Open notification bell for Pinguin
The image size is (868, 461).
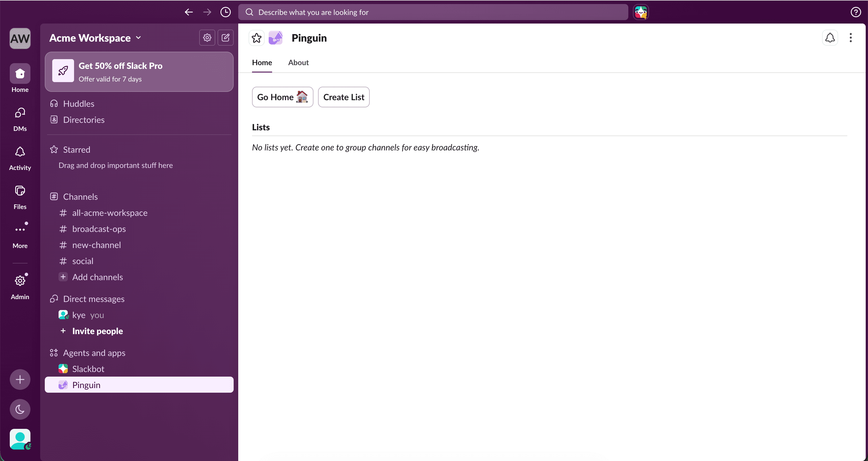tap(830, 38)
